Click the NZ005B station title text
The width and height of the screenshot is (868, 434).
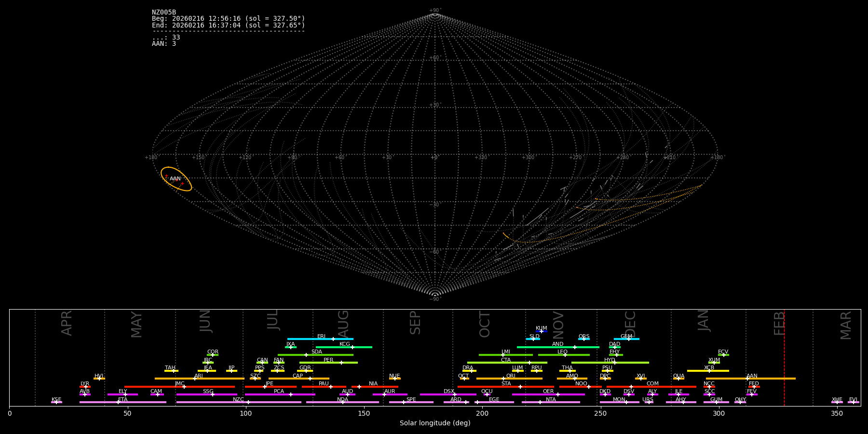coord(164,13)
